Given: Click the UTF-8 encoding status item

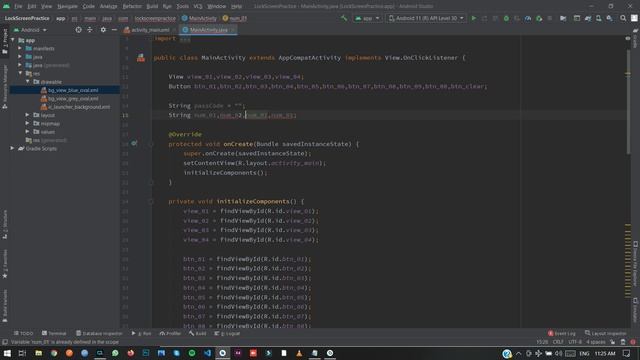Looking at the screenshot, I should pyautogui.click(x=575, y=342).
